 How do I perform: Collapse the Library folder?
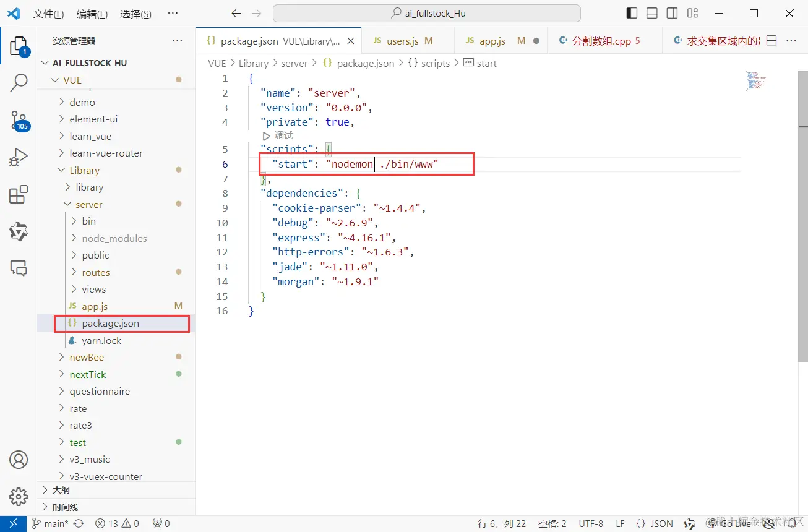tap(116, 170)
